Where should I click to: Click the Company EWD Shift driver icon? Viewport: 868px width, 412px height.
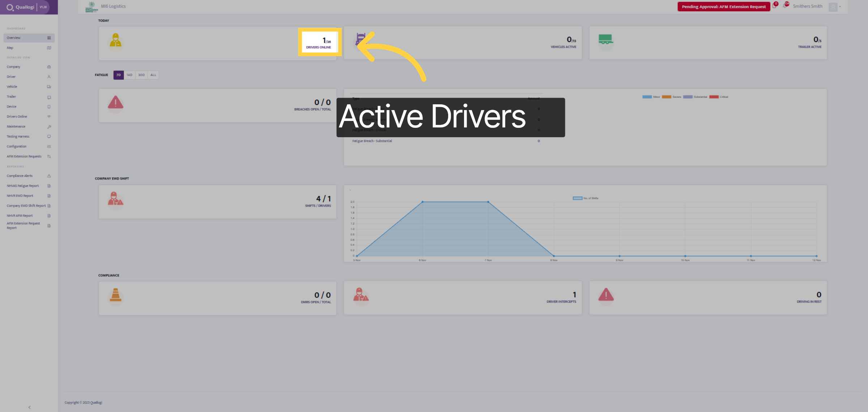116,199
